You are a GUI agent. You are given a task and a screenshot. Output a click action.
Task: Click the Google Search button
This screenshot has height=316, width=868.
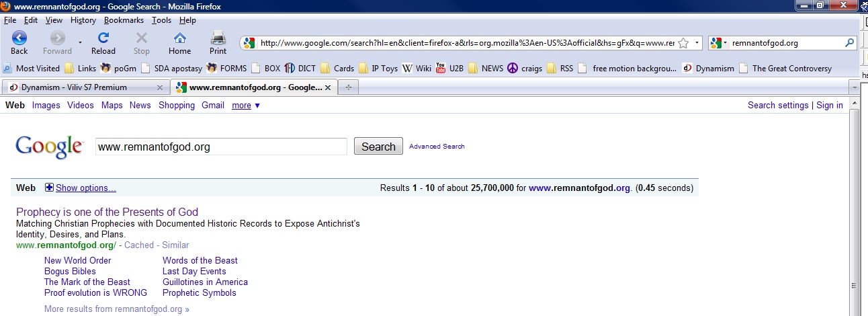pos(378,147)
